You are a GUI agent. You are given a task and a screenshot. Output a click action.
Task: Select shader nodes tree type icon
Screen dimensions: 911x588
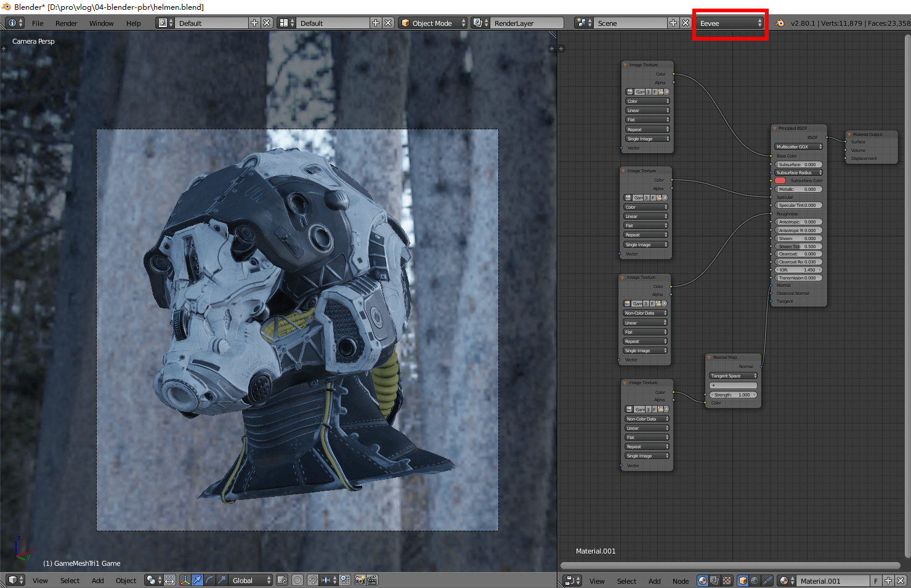click(703, 581)
